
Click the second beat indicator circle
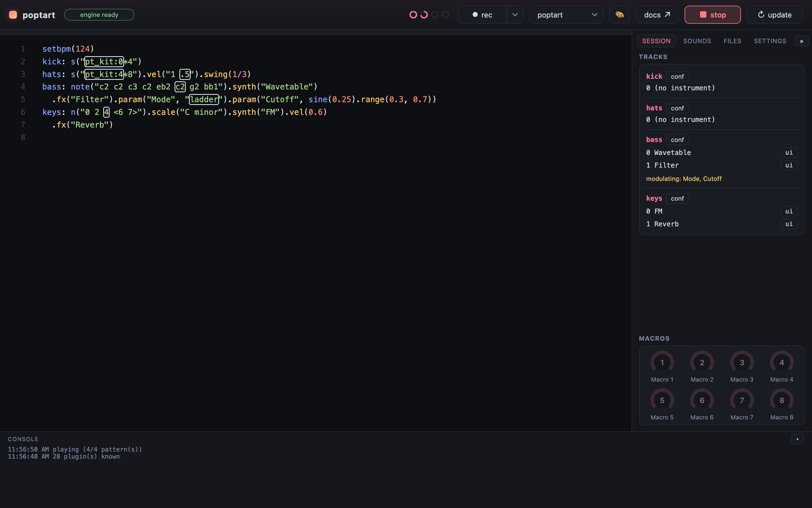pos(424,15)
